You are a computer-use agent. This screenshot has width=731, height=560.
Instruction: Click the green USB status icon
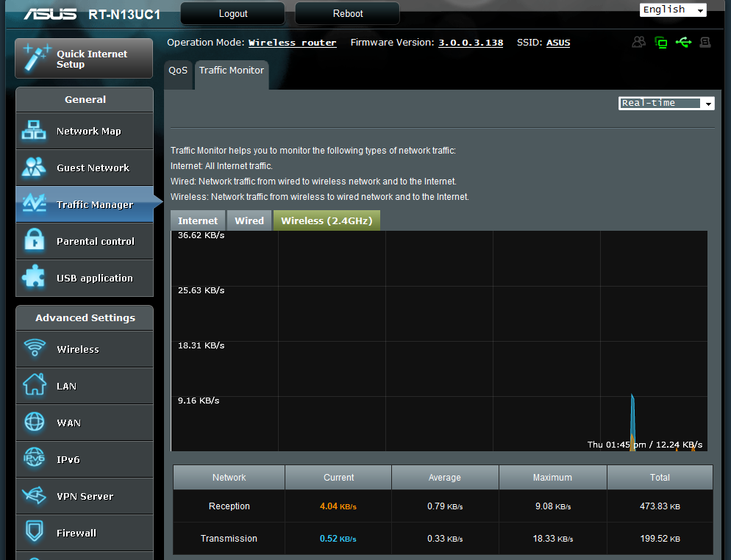pos(683,43)
